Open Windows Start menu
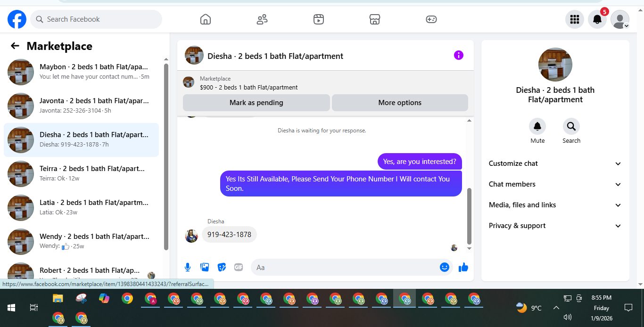644x327 pixels. (x=11, y=308)
